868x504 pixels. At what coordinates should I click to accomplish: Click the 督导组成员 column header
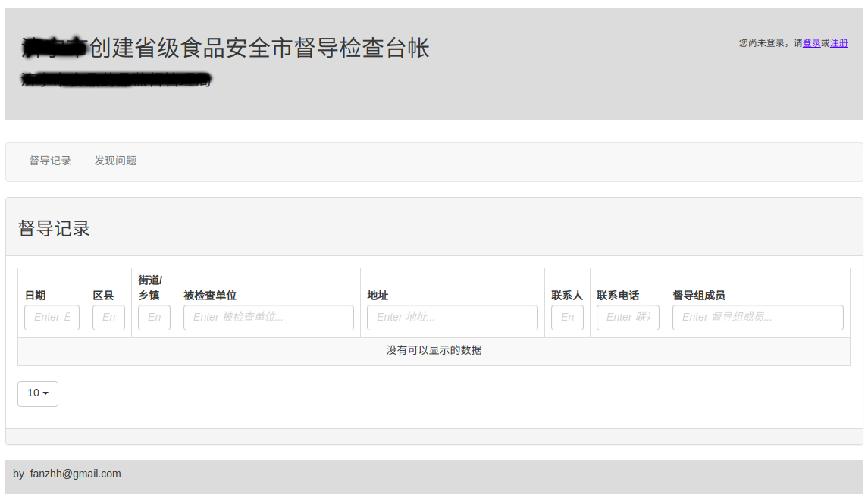tap(698, 296)
